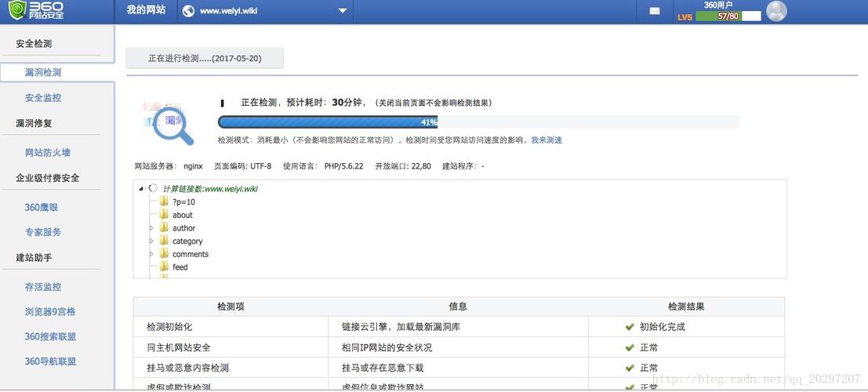Click the 我来测速 link
The image size is (868, 392).
(547, 140)
